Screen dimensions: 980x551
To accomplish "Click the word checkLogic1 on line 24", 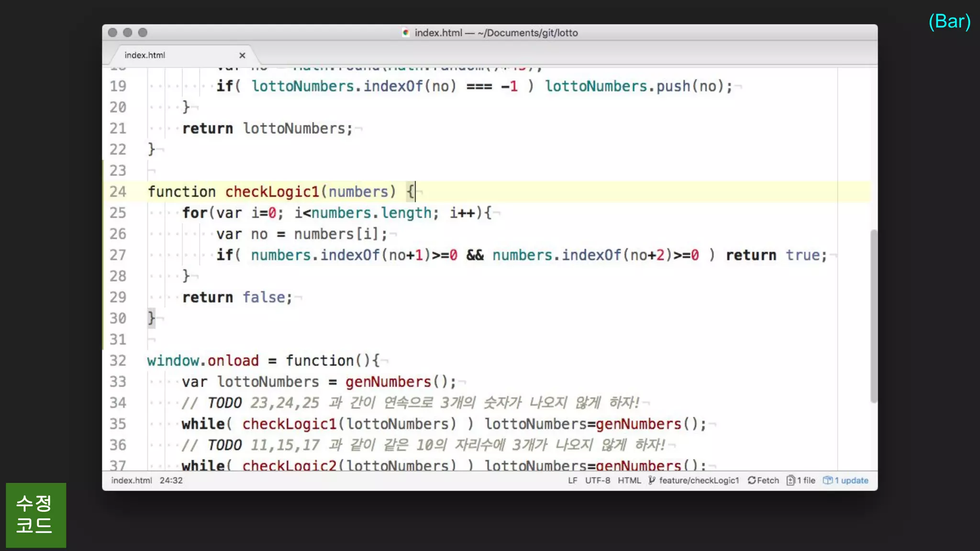I will [x=272, y=192].
